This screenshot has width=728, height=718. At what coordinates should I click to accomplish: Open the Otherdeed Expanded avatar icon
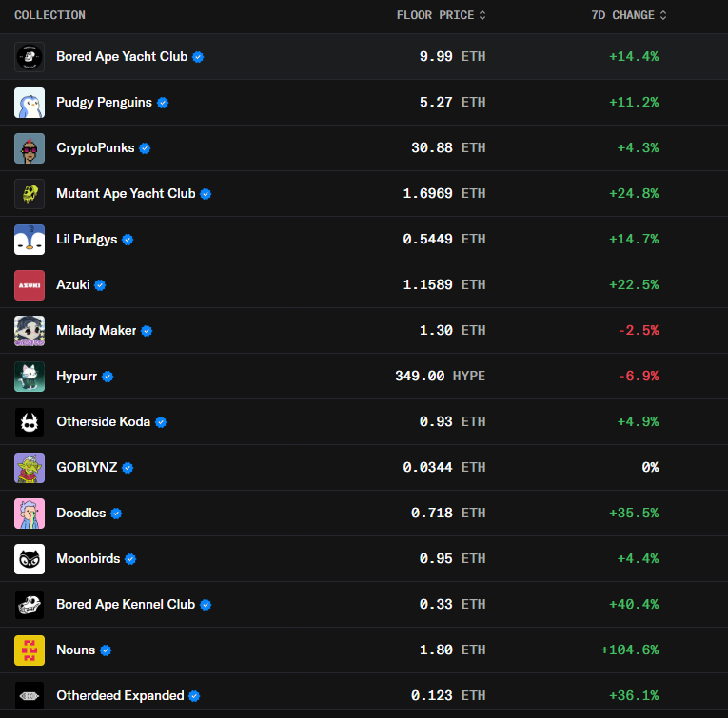[30, 696]
